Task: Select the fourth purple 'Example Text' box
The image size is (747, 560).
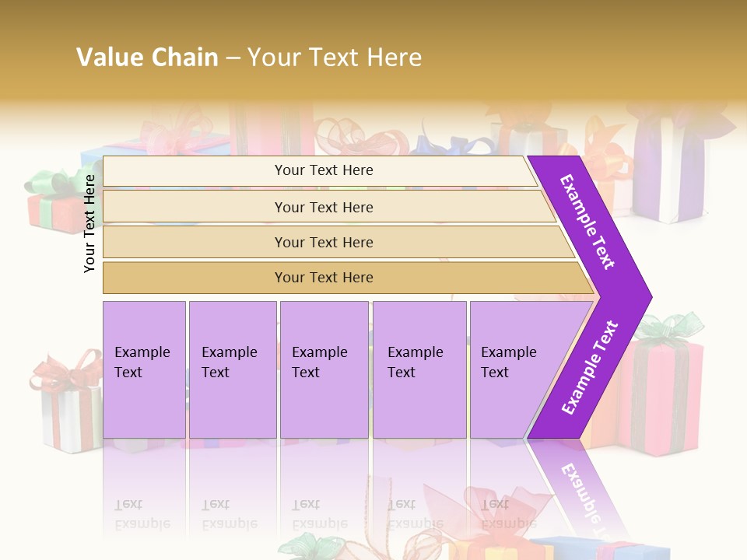Action: pos(419,369)
